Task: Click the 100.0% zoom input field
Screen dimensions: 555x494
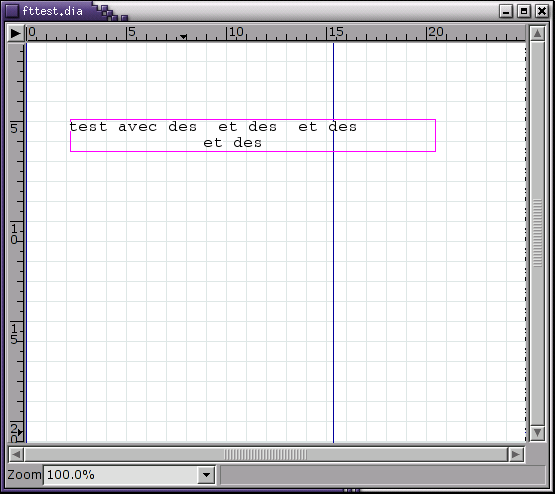Action: [121, 475]
